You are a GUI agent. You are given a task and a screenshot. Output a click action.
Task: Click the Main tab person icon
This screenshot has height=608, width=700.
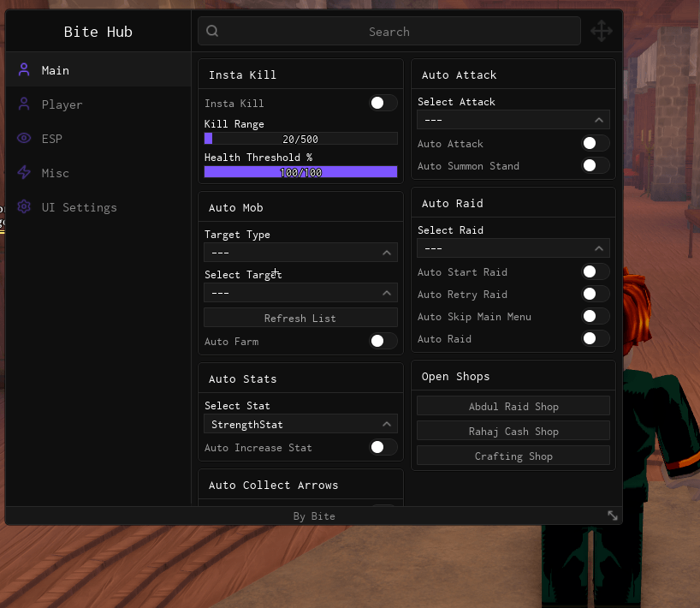[24, 69]
